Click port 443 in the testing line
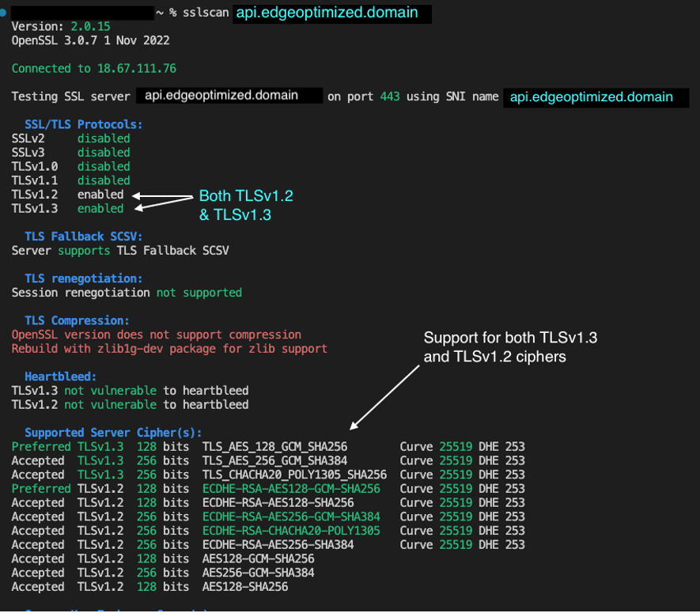This screenshot has height=613, width=700. coord(388,96)
